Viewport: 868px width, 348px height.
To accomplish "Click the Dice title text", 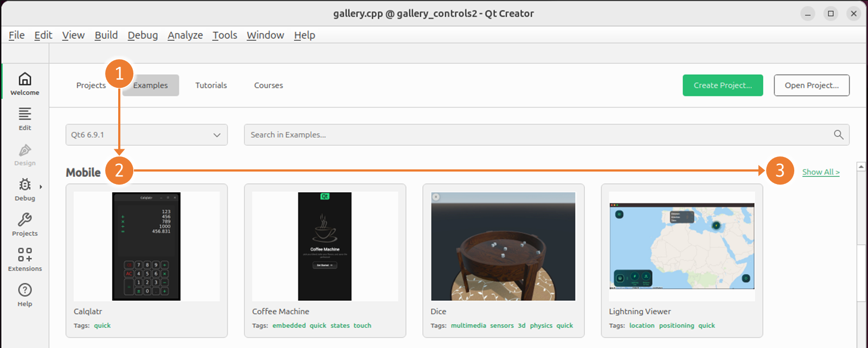I will click(x=438, y=312).
